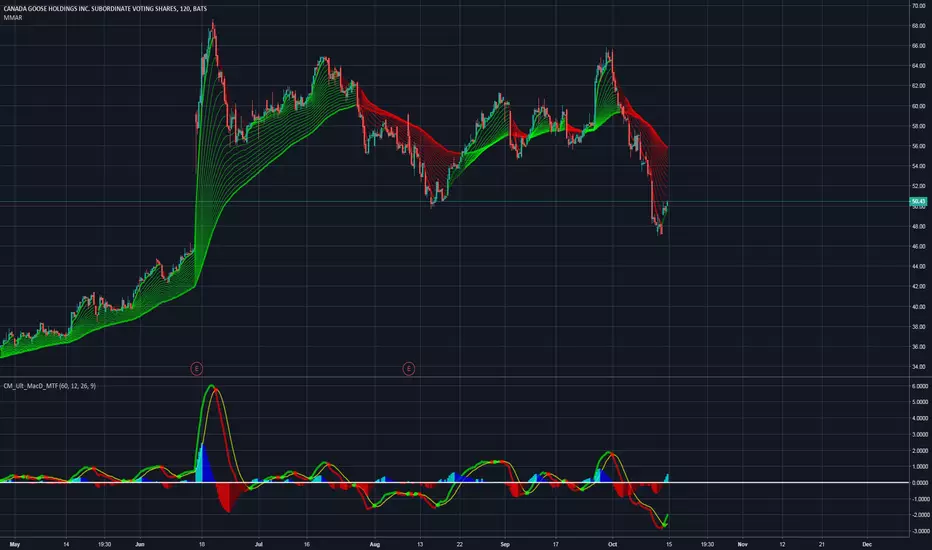The width and height of the screenshot is (932, 550).
Task: Click the 56.00 price axis label
Action: (918, 146)
